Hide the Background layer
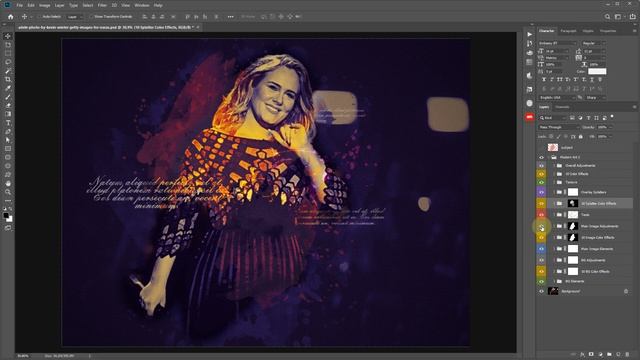Screen dimensions: 640x360 tap(541, 291)
